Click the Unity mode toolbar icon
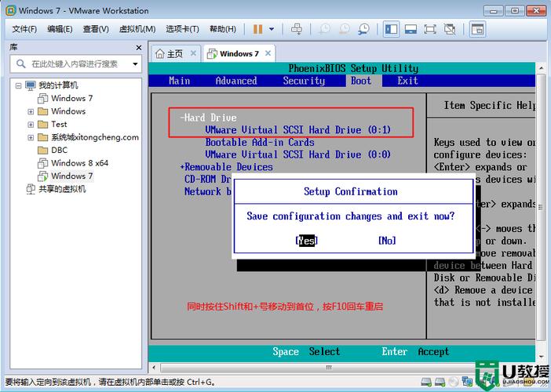 (450, 29)
